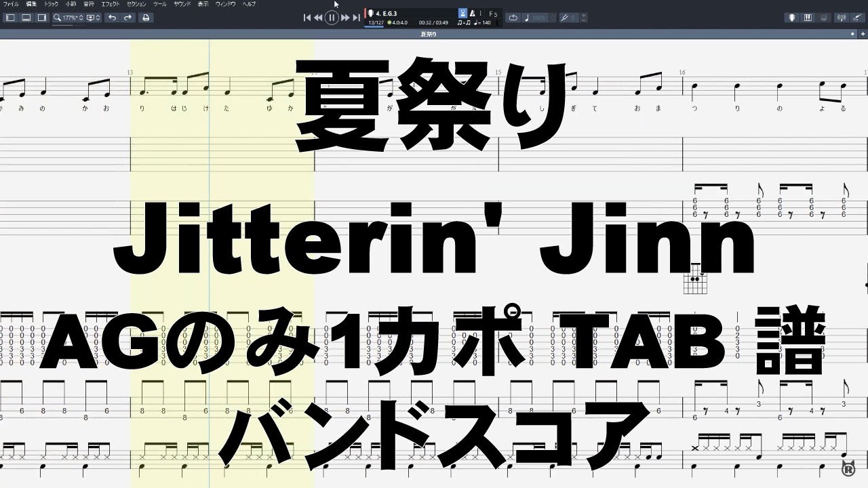The height and width of the screenshot is (488, 868).
Task: Open the サウンド menu
Action: pyautogui.click(x=182, y=4)
